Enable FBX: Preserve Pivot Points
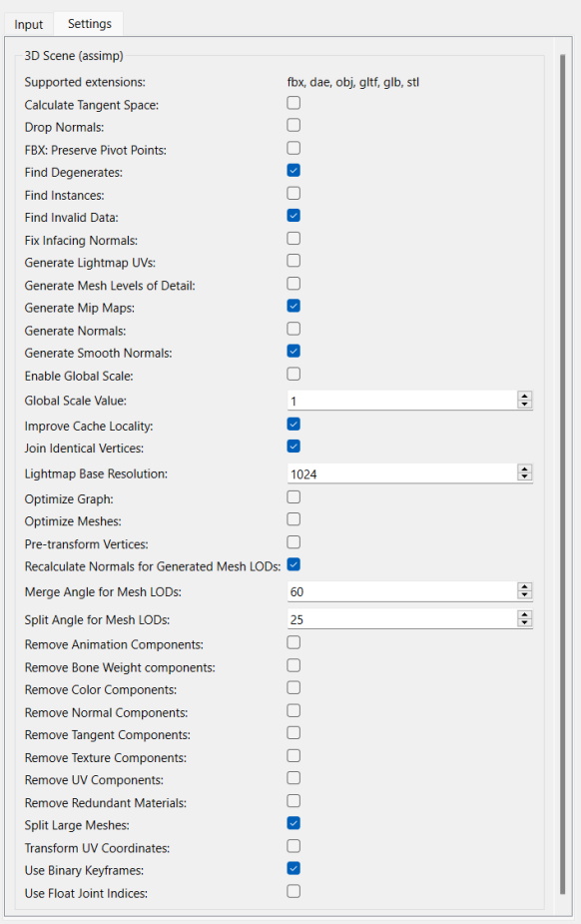Screen dimensions: 581x924 point(292,149)
